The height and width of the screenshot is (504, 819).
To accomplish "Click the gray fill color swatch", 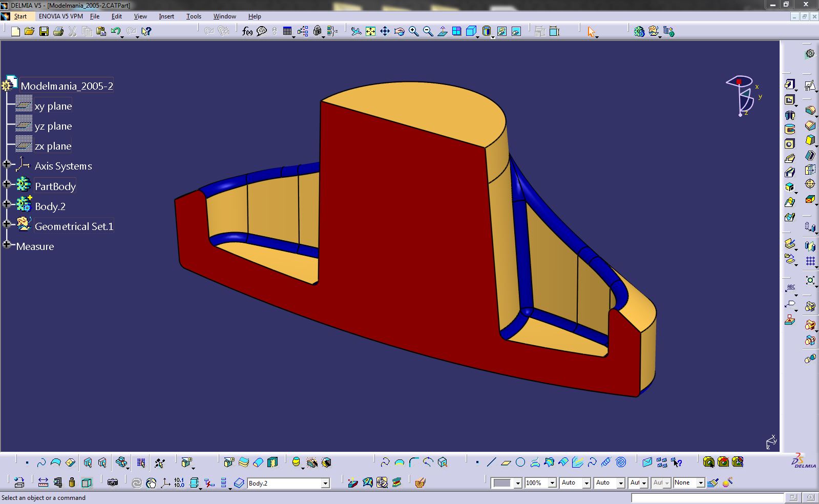I will coord(502,483).
